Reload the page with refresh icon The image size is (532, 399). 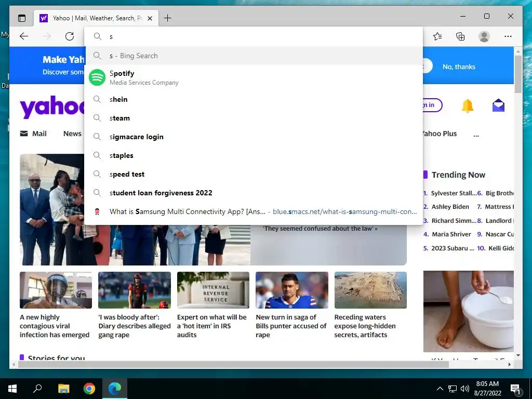pyautogui.click(x=70, y=36)
